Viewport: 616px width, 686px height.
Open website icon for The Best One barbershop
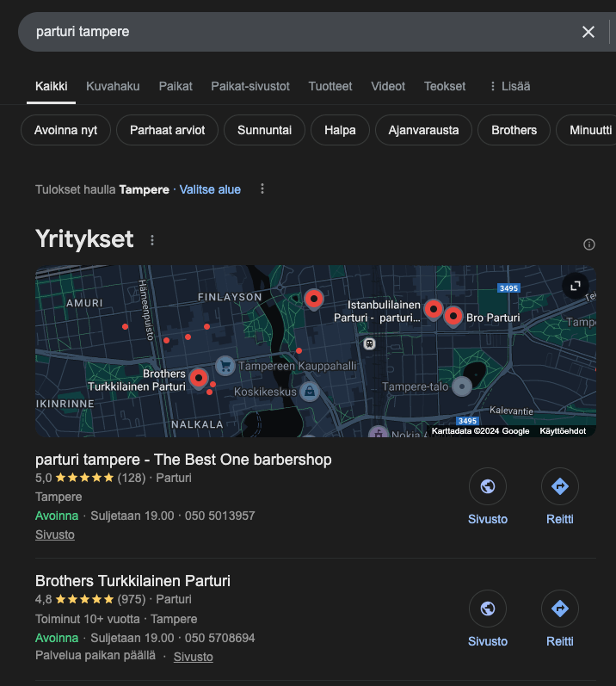pyautogui.click(x=487, y=487)
